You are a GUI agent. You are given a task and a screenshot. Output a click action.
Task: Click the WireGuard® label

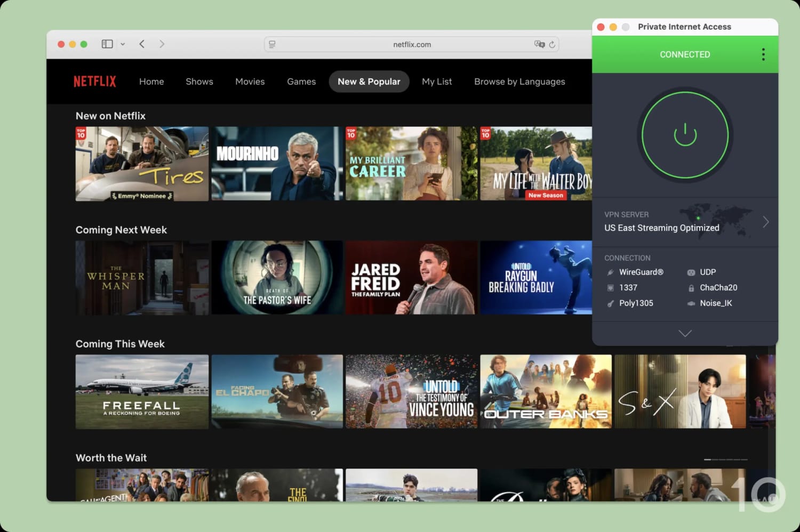(641, 272)
